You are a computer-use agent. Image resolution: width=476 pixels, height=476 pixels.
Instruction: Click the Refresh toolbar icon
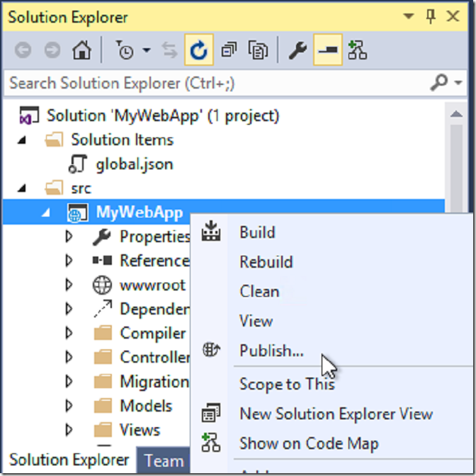(x=199, y=50)
